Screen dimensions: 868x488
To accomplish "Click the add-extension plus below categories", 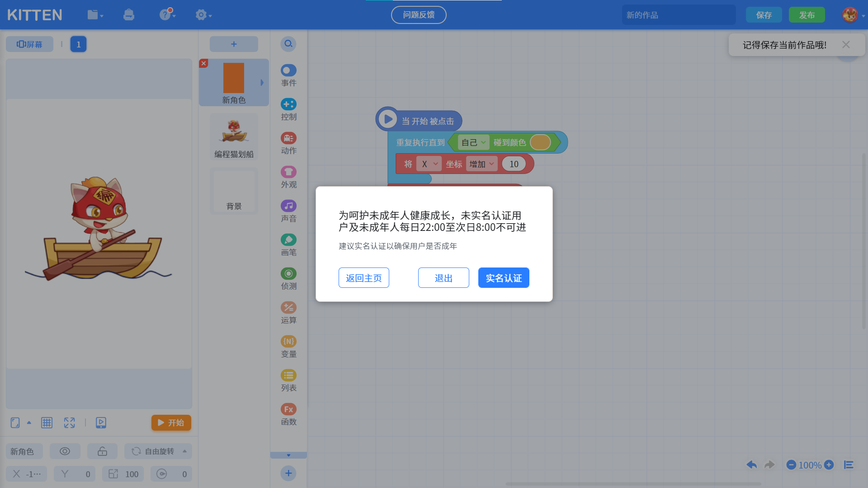I will [x=288, y=473].
